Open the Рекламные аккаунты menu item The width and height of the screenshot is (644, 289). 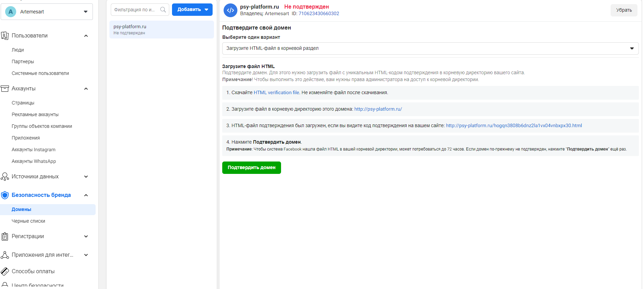pyautogui.click(x=35, y=115)
